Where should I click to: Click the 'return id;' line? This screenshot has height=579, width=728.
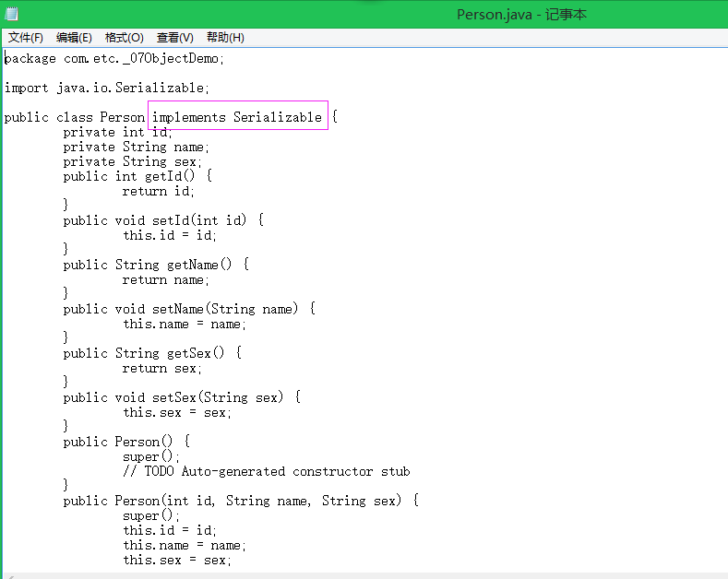tap(159, 191)
